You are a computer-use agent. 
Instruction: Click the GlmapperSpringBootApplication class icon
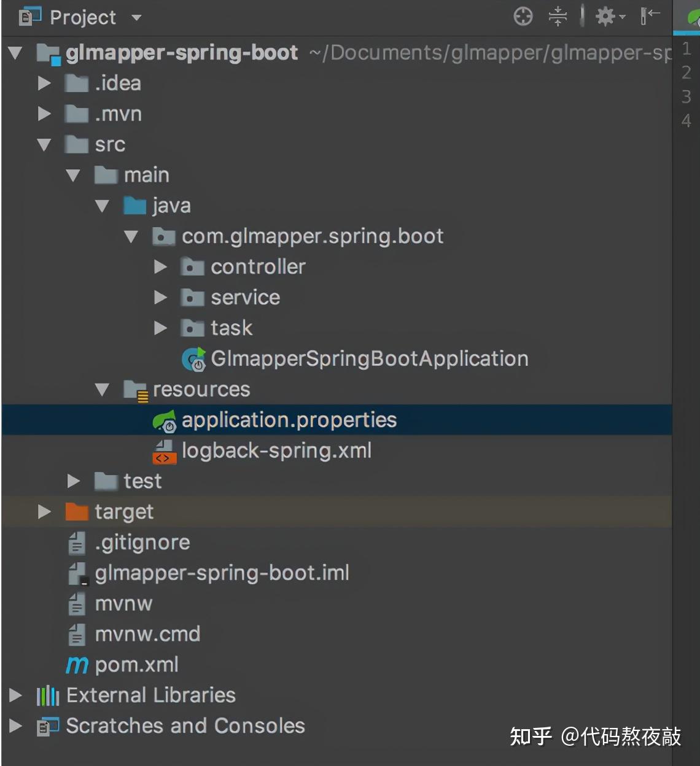click(195, 359)
